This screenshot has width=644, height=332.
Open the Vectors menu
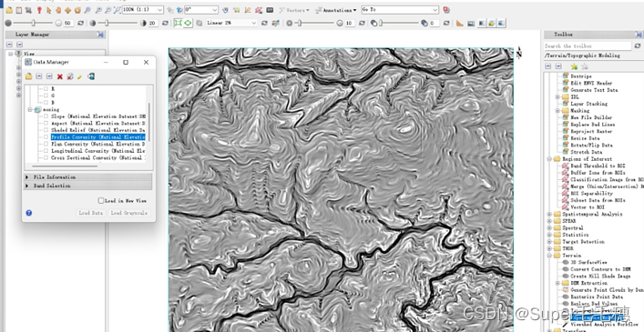coord(294,10)
